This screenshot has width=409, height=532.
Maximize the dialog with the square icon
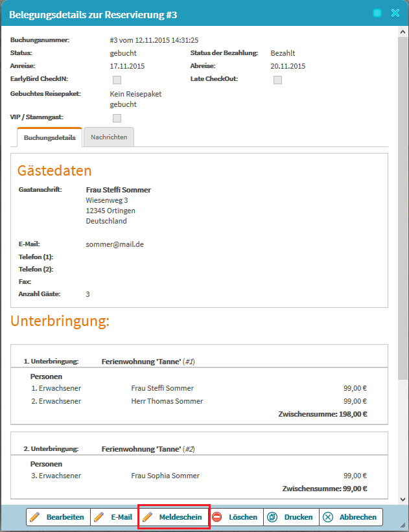[x=377, y=13]
